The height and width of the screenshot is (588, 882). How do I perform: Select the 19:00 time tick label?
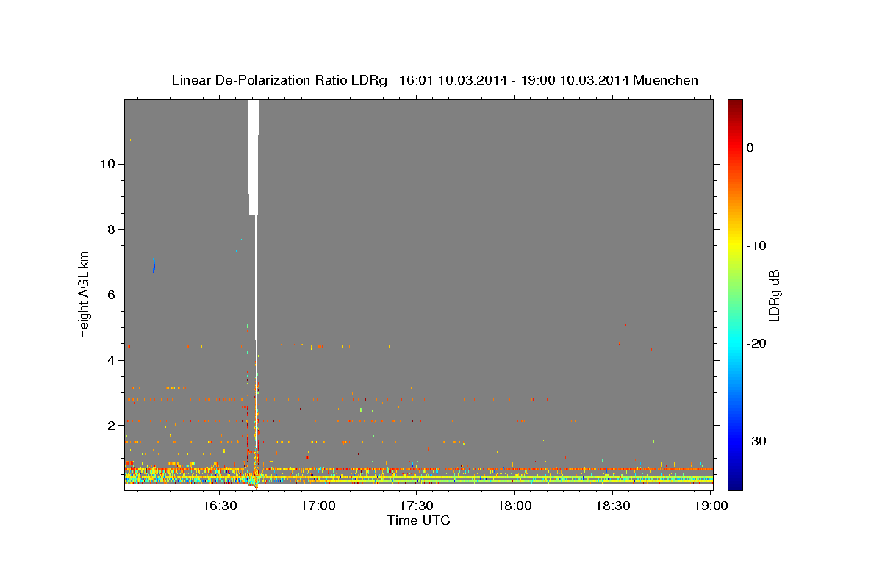pyautogui.click(x=711, y=506)
